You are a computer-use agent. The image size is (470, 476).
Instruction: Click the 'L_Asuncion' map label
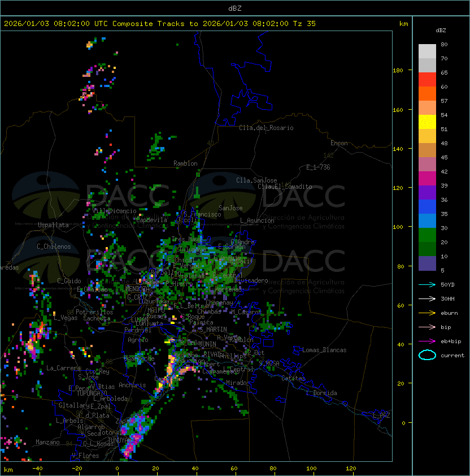pyautogui.click(x=257, y=220)
